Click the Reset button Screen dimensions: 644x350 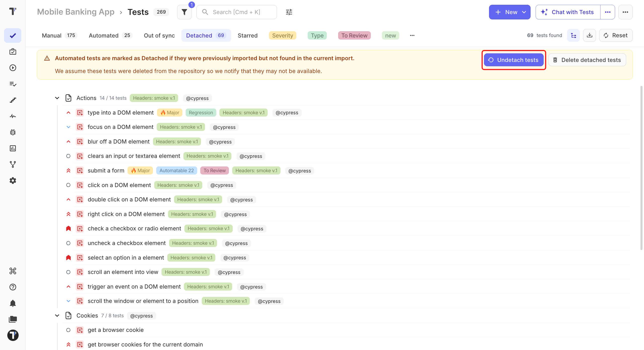[x=616, y=36]
